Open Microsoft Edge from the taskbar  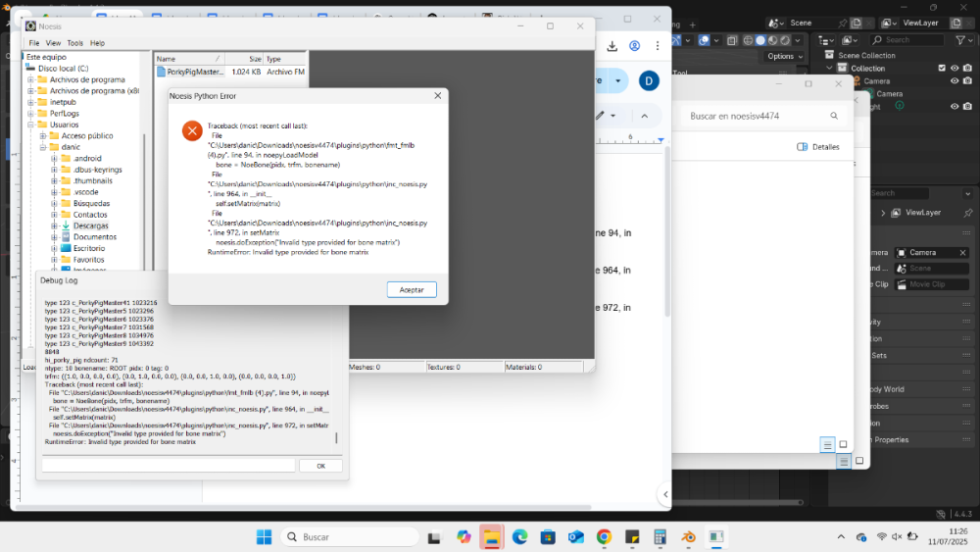pyautogui.click(x=519, y=537)
